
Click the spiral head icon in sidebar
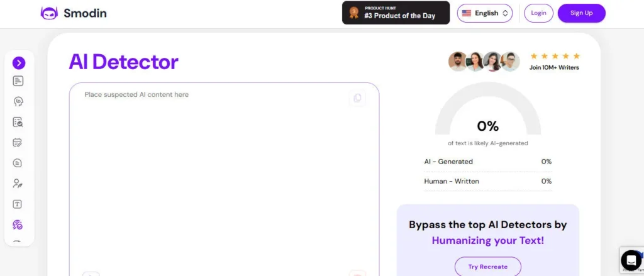pyautogui.click(x=18, y=102)
